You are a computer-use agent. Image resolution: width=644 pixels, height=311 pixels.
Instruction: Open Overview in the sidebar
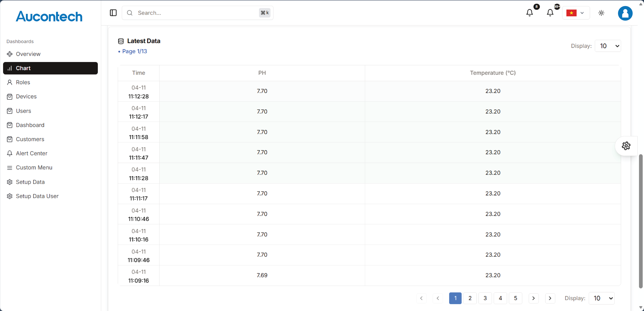pyautogui.click(x=28, y=54)
